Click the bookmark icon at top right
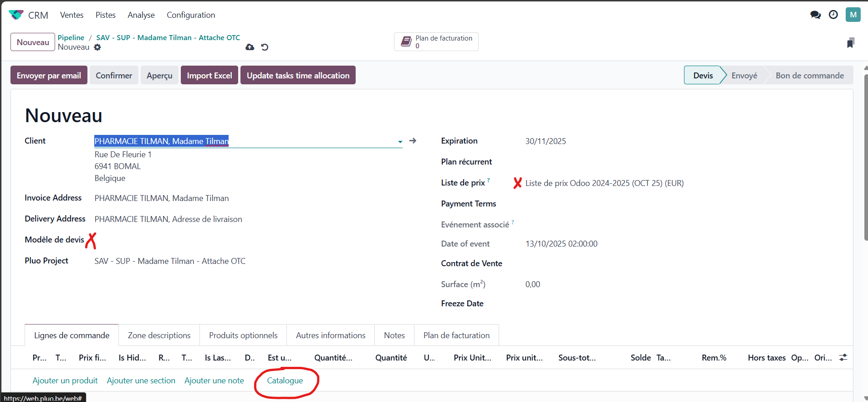The image size is (868, 402). point(850,43)
